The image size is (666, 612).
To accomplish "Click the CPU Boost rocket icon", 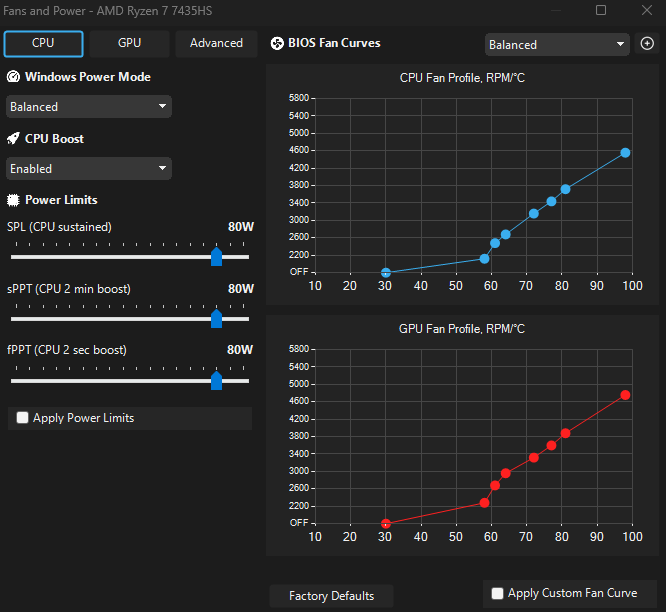I will [x=13, y=138].
